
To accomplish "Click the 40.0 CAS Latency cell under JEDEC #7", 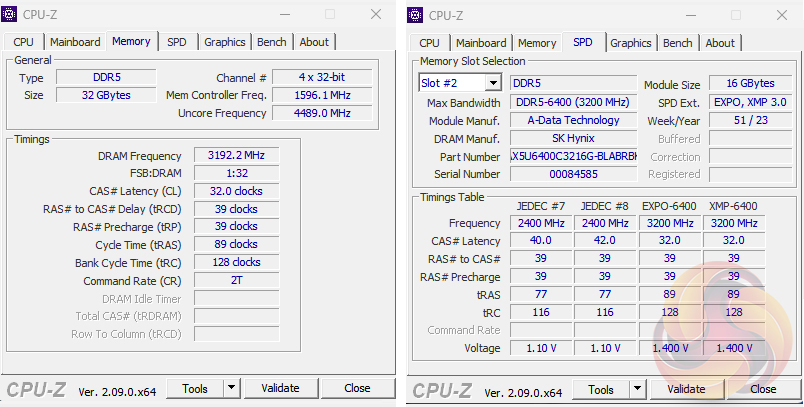I will [541, 240].
